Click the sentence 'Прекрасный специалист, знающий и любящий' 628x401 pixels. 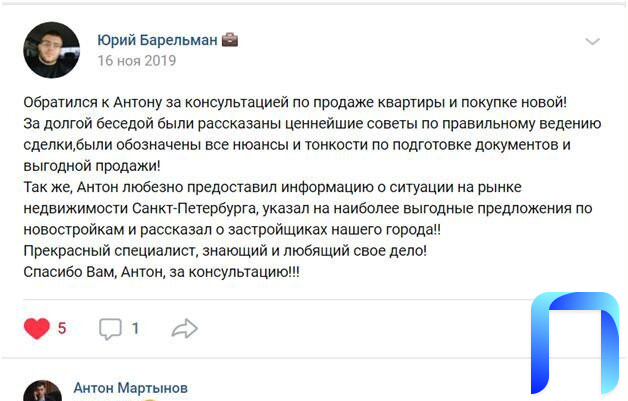pos(225,251)
